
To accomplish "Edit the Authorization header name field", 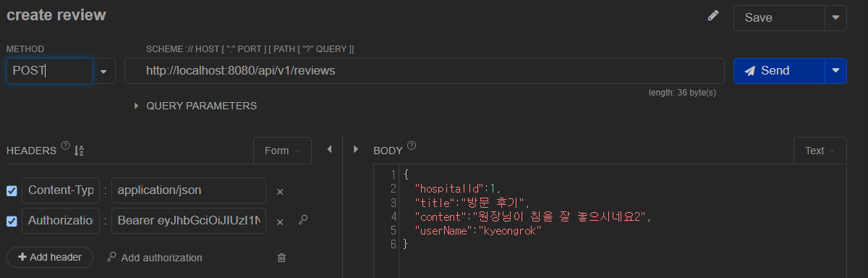I will (61, 221).
